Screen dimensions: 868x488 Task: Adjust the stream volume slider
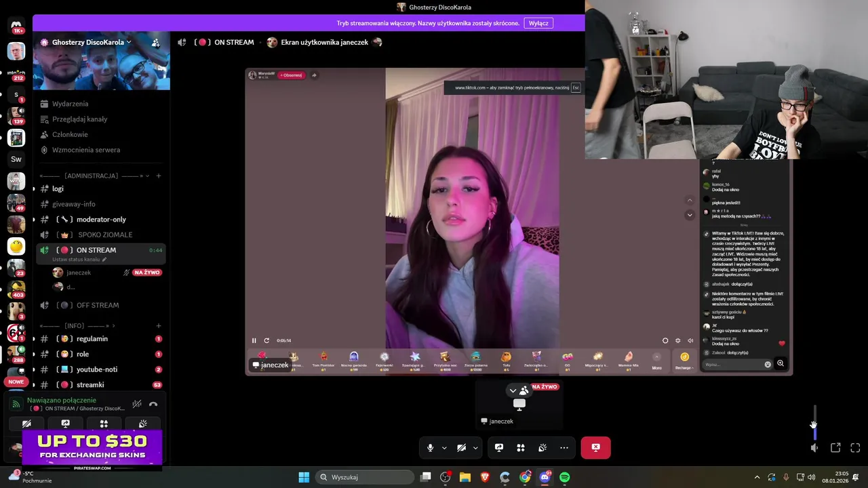pos(814,424)
